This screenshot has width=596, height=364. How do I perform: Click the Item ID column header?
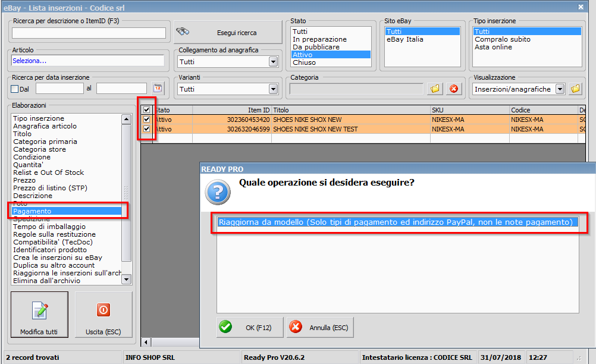[232, 110]
